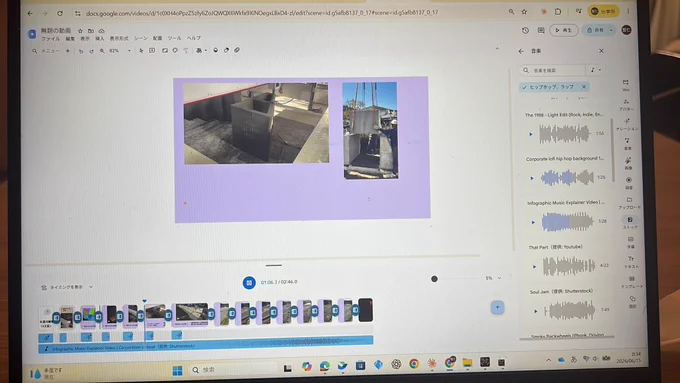
Task: Select the cursor pointer tool
Action: tap(141, 50)
